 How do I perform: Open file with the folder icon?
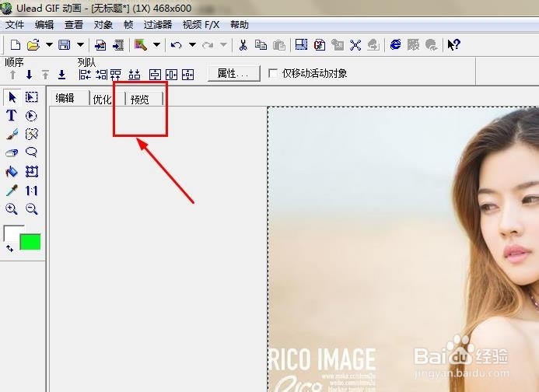[33, 45]
